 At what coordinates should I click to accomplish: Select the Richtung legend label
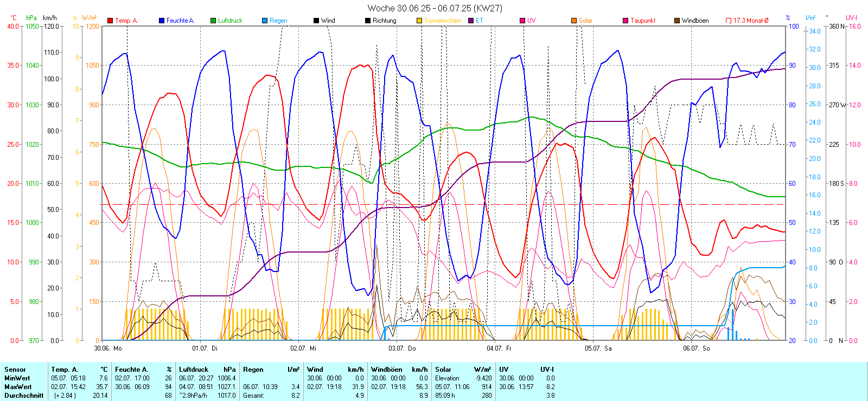click(384, 21)
